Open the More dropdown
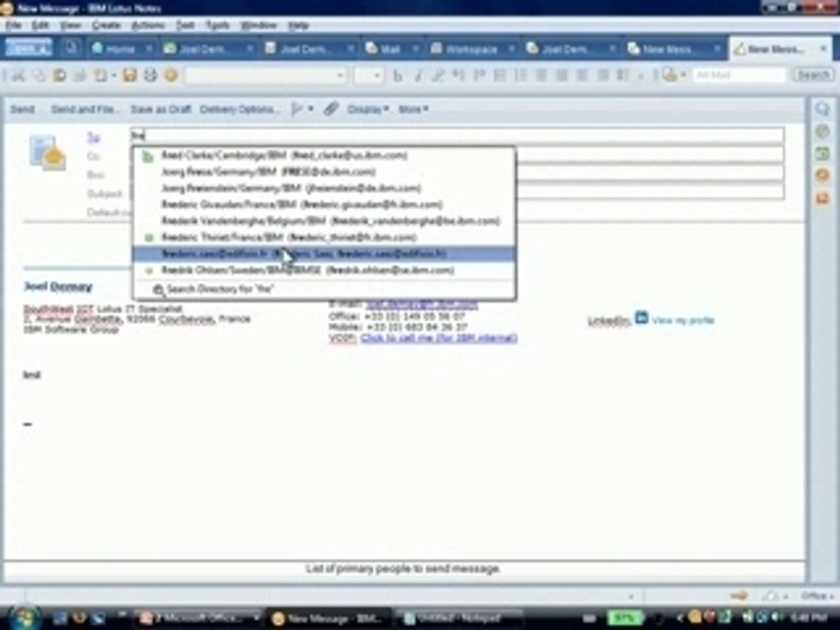 click(x=413, y=109)
